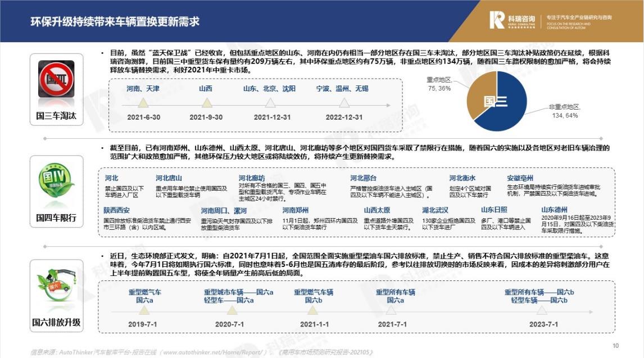Click the 河南、天津 timeline label

point(143,89)
